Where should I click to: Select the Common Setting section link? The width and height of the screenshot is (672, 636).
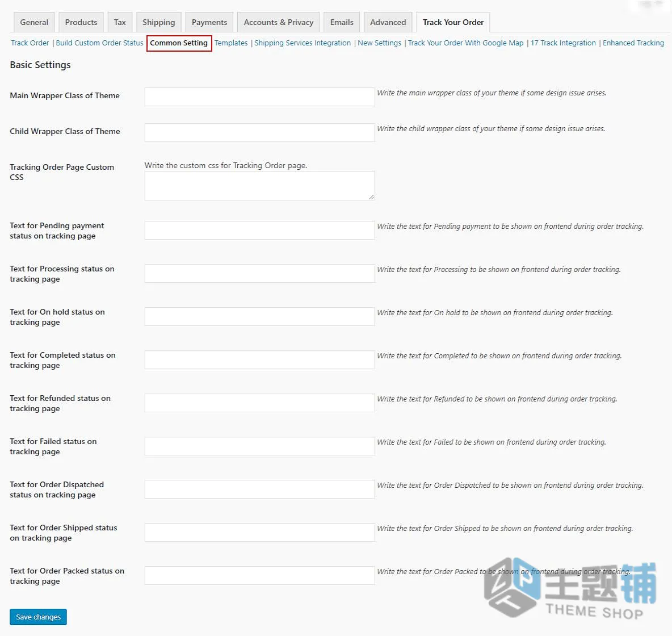tap(179, 43)
